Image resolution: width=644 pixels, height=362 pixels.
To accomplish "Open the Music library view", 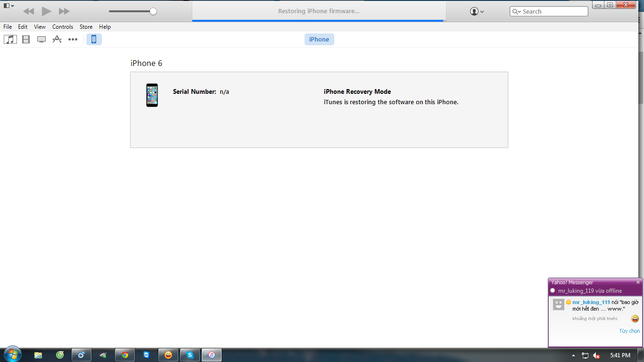I will pyautogui.click(x=10, y=40).
